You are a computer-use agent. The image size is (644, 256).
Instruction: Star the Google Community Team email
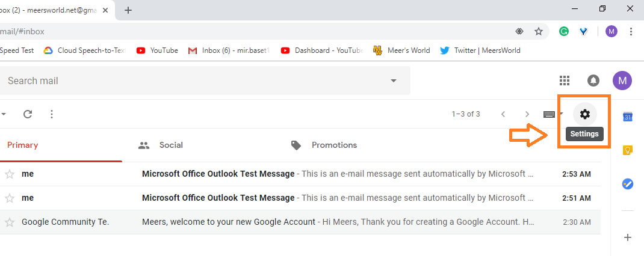tap(10, 222)
